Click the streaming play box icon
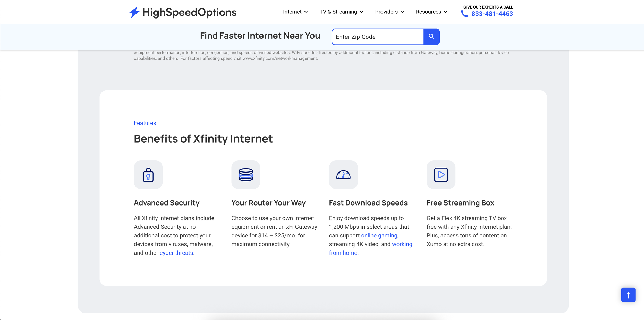 tap(441, 175)
